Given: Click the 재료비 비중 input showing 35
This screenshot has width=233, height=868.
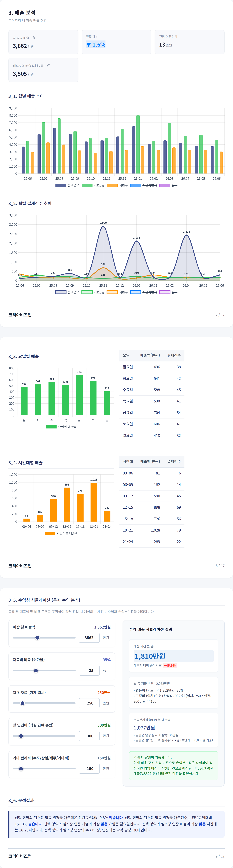Looking at the screenshot, I should (89, 671).
